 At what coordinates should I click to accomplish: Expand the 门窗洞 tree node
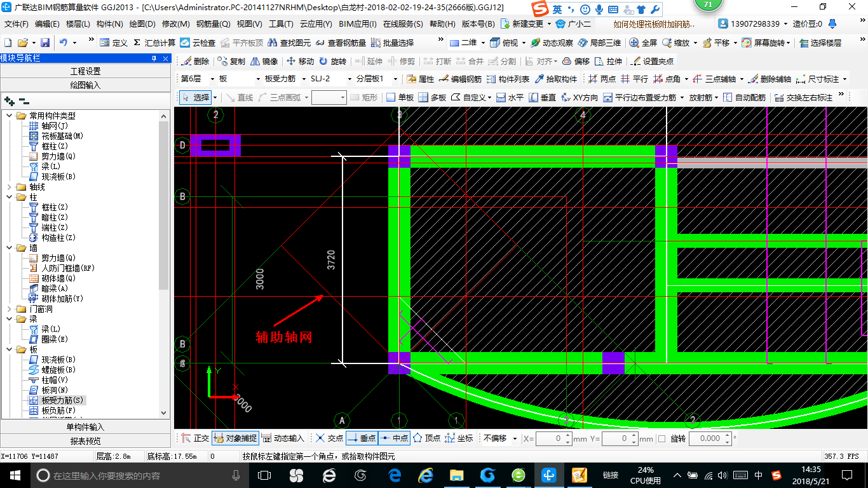[10, 309]
